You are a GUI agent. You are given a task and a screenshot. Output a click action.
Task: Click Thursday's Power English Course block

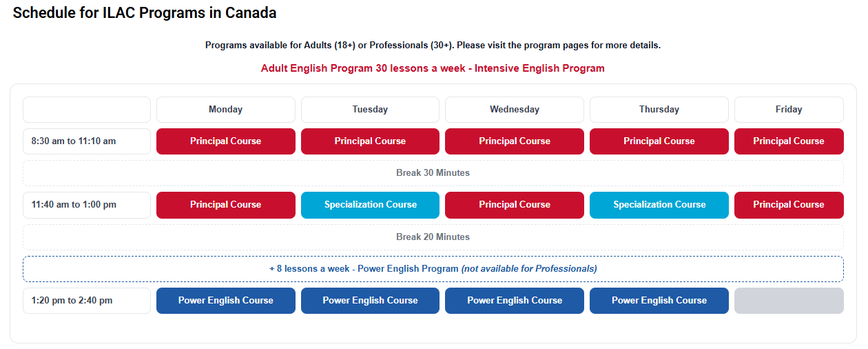(x=659, y=301)
